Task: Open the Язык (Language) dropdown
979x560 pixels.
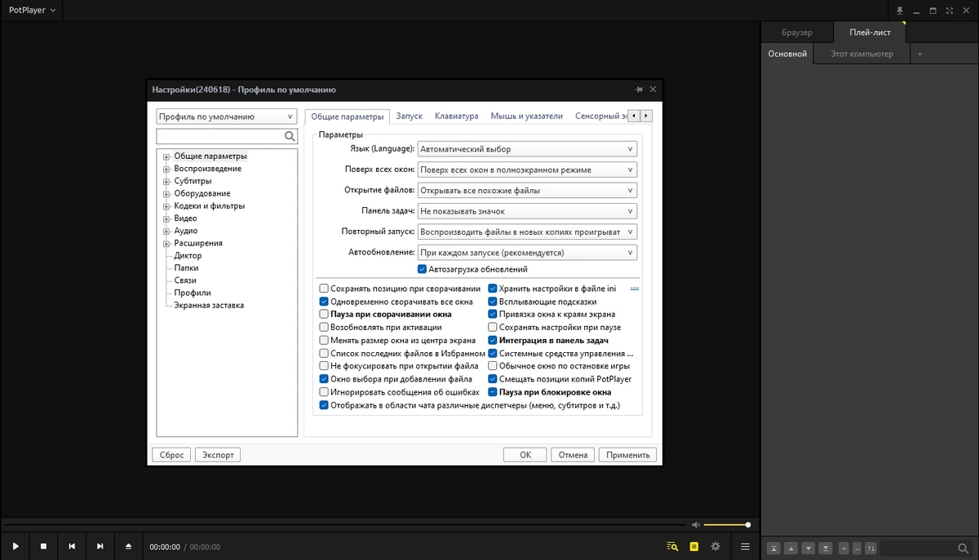Action: point(527,149)
